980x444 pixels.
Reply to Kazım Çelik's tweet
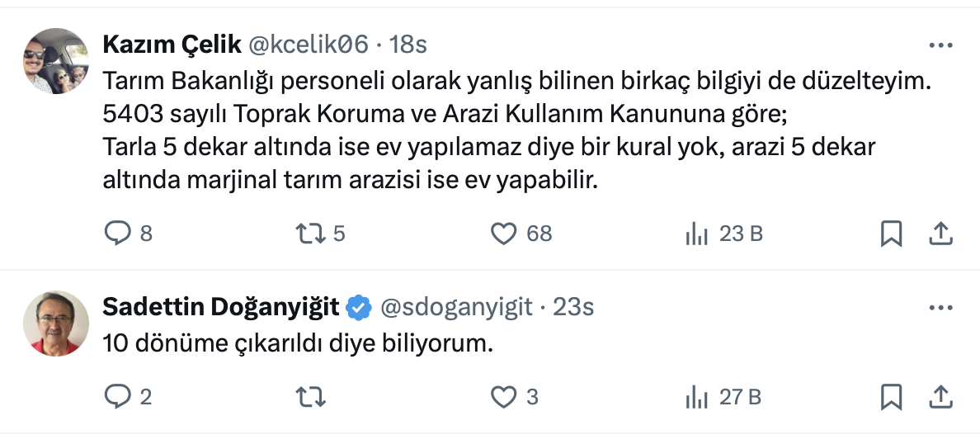click(x=118, y=234)
